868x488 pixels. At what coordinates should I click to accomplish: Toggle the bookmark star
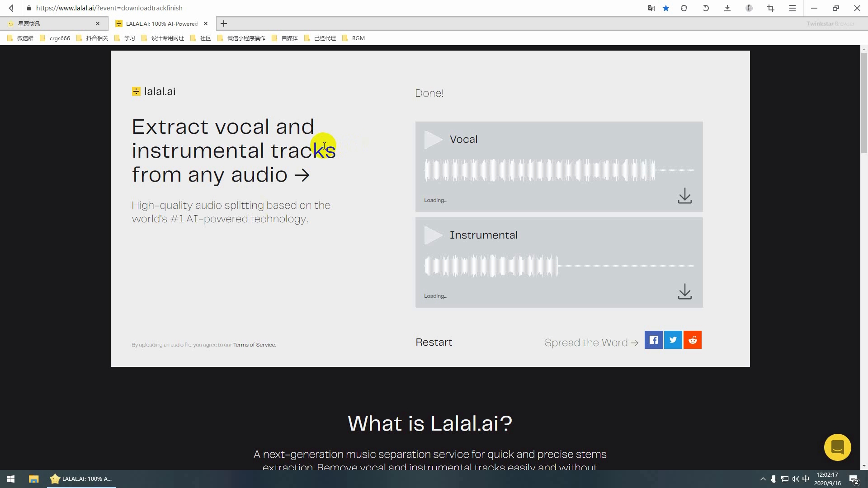pyautogui.click(x=666, y=8)
